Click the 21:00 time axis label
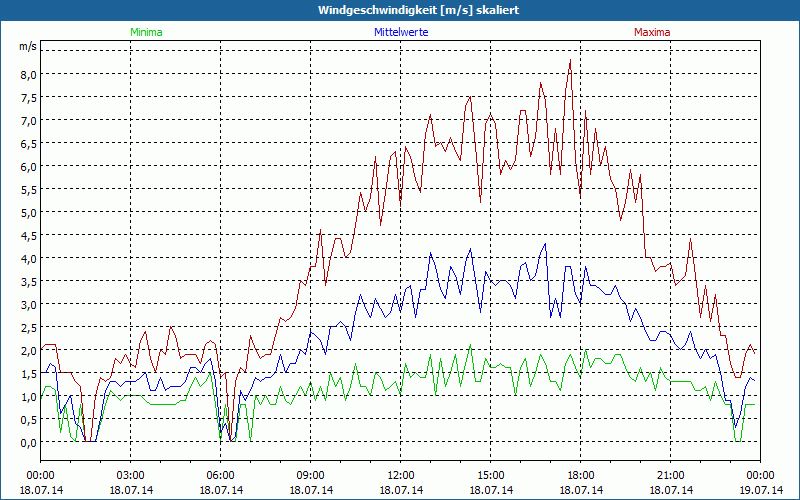This screenshot has height=500, width=800. [671, 475]
